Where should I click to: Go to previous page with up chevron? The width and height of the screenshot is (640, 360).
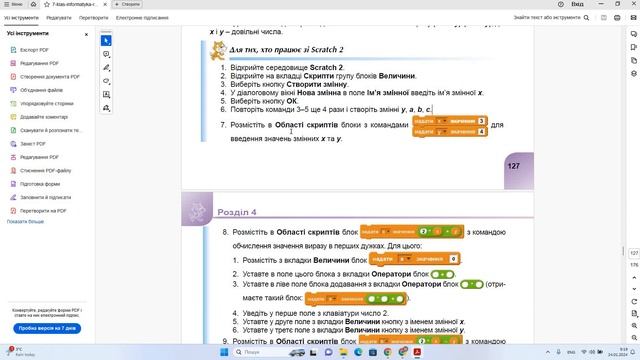tap(634, 278)
